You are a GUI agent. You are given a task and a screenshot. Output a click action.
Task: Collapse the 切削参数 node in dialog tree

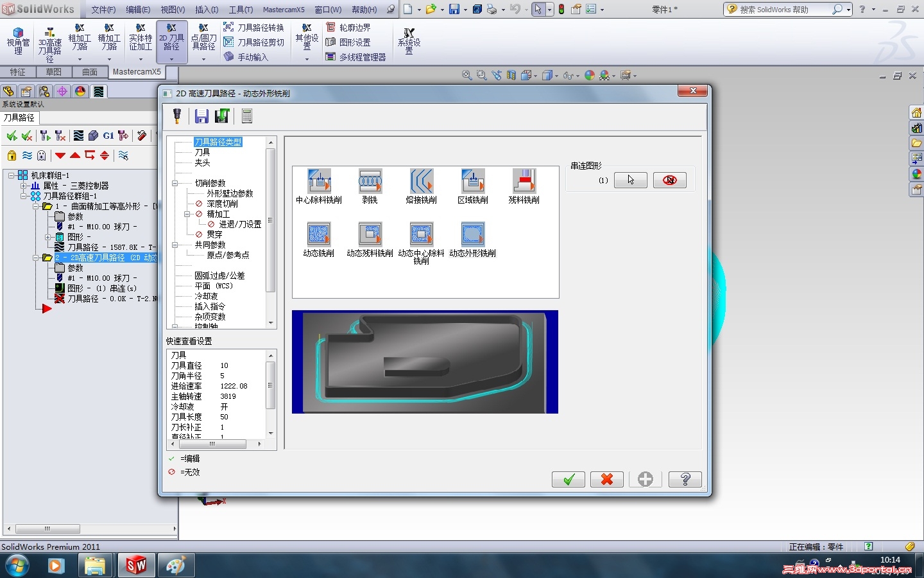tap(175, 183)
